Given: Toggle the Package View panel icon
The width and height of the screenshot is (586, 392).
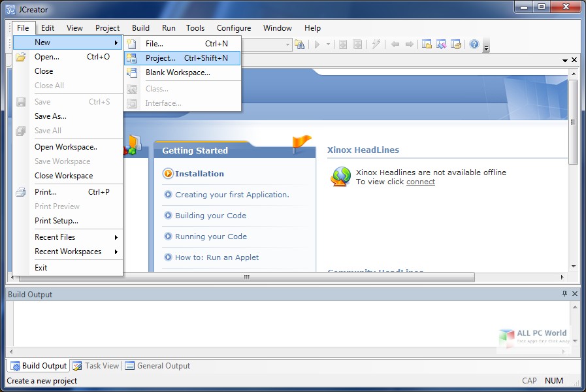Looking at the screenshot, I should pos(456,44).
